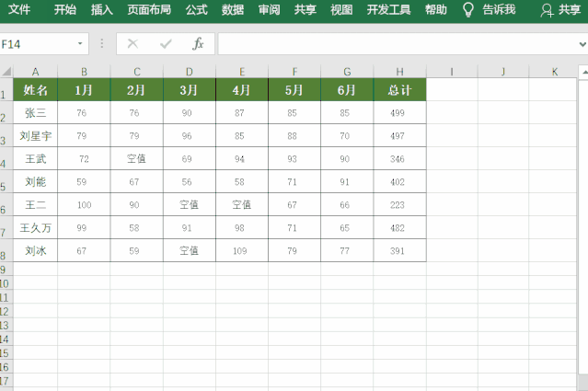Select total cell 223

[x=399, y=204]
